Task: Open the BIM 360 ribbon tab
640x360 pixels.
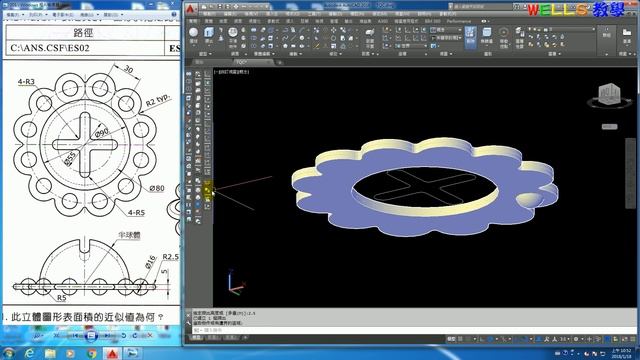Action: coord(432,21)
